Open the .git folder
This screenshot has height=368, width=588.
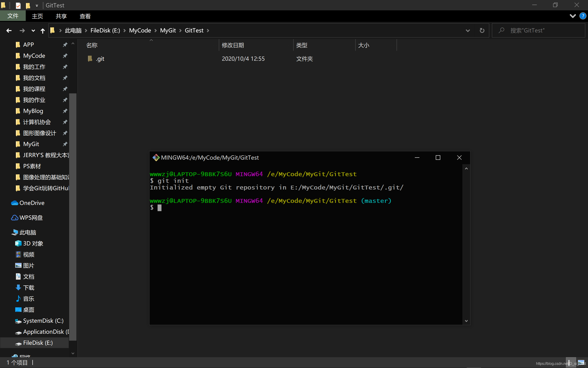(x=100, y=59)
